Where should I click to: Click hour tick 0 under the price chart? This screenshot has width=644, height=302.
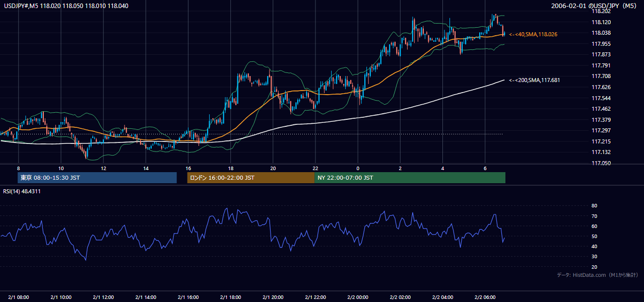click(358, 168)
